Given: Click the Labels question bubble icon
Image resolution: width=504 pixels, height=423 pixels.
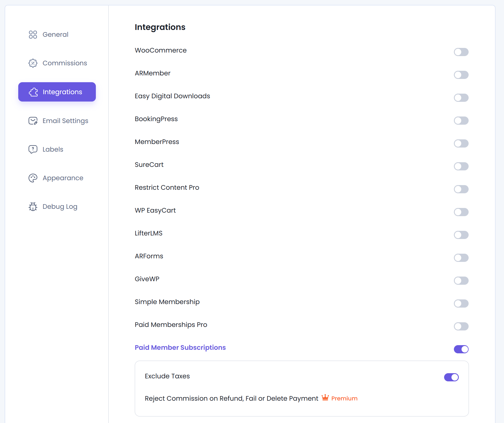Looking at the screenshot, I should (x=33, y=149).
